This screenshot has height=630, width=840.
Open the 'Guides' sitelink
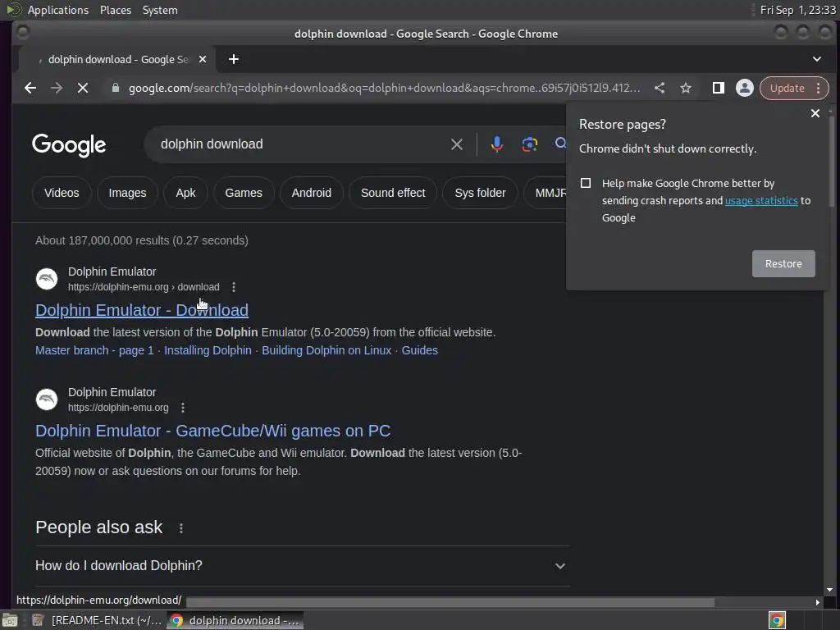(419, 350)
